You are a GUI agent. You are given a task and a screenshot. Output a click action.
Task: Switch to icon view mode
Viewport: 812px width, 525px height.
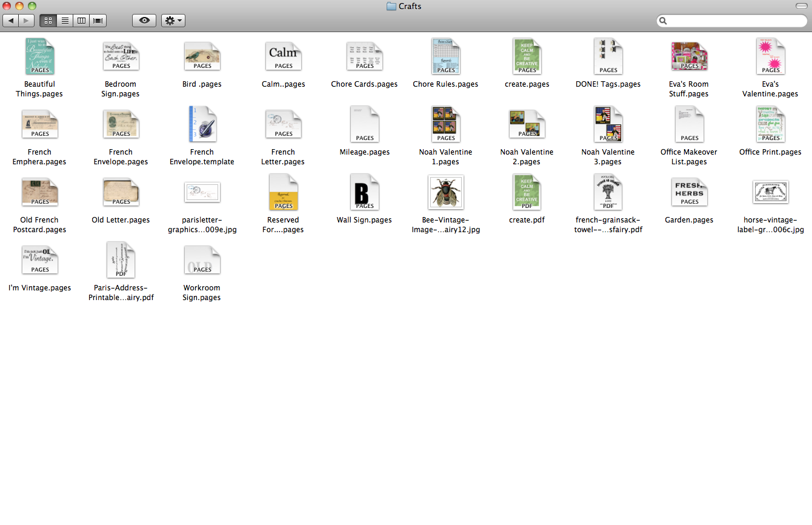pyautogui.click(x=48, y=21)
